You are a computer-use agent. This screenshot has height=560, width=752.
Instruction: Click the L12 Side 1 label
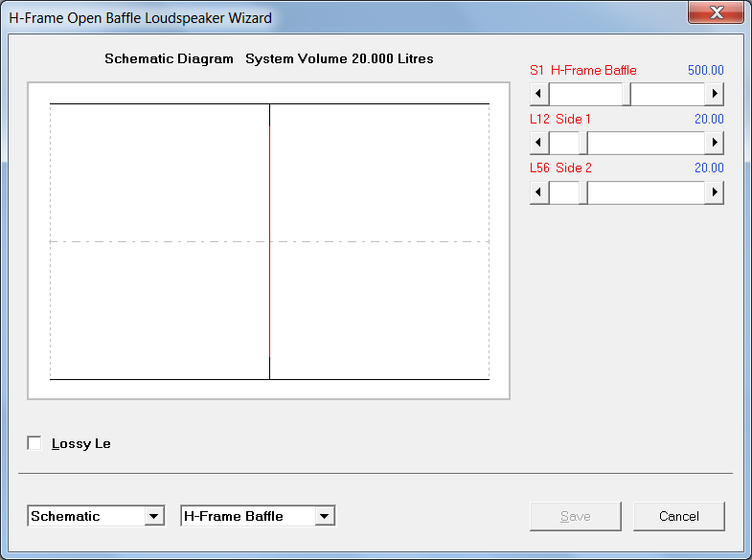[x=560, y=119]
